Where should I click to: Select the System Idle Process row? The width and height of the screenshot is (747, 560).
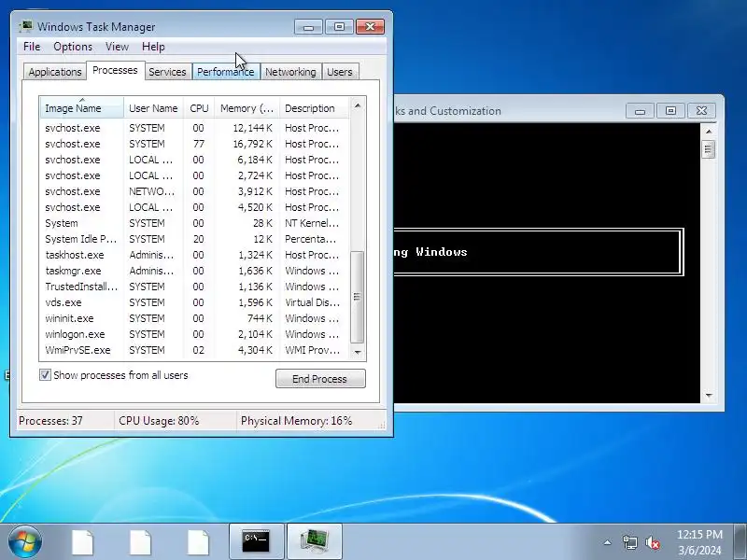[195, 239]
